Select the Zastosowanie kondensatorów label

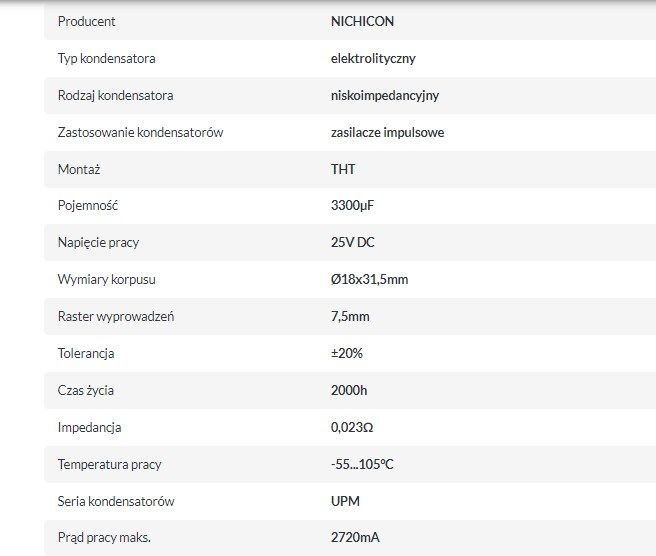click(141, 133)
